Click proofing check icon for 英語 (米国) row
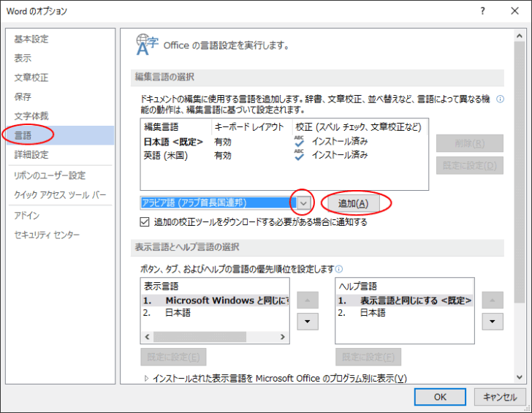This screenshot has height=413, width=532. (x=299, y=155)
